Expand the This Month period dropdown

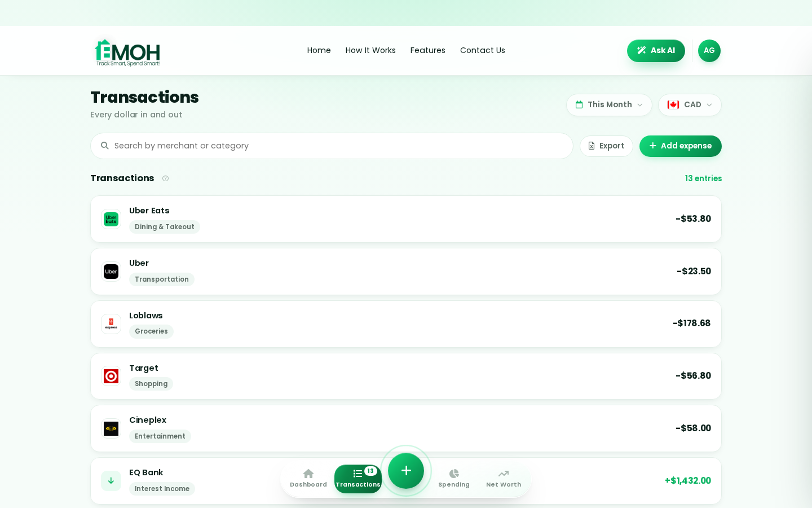pyautogui.click(x=609, y=105)
